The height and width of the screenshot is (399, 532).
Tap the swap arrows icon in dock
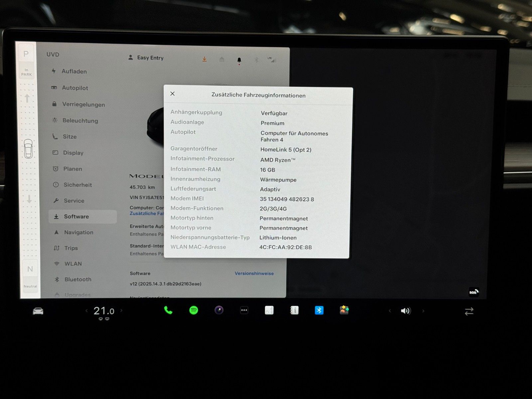point(469,311)
